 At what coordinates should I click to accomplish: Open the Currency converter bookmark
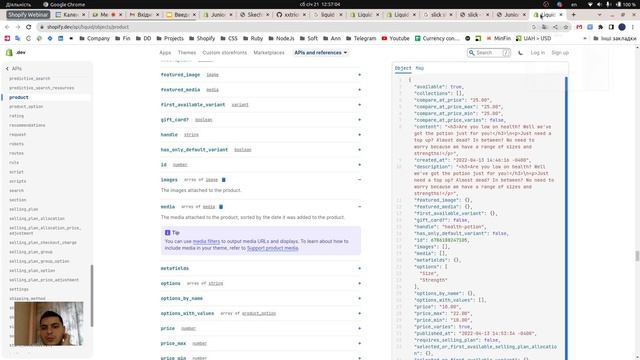tap(437, 38)
